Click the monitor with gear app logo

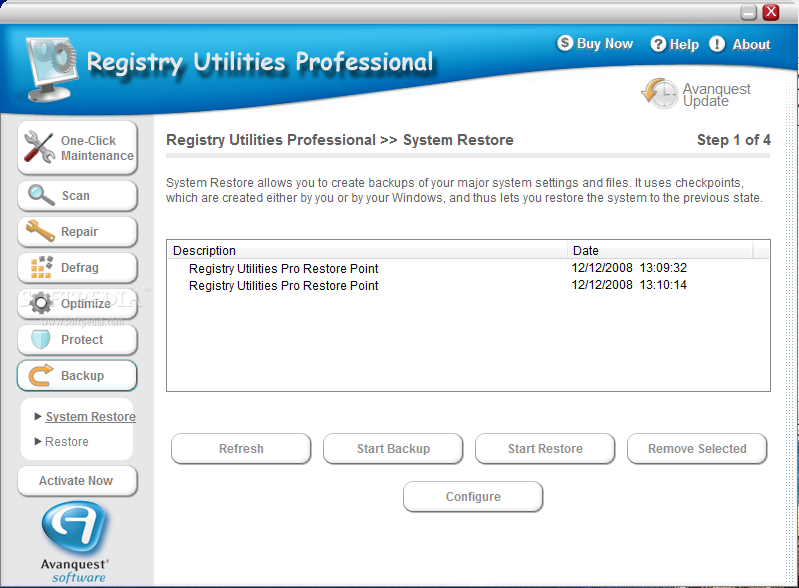coord(51,69)
